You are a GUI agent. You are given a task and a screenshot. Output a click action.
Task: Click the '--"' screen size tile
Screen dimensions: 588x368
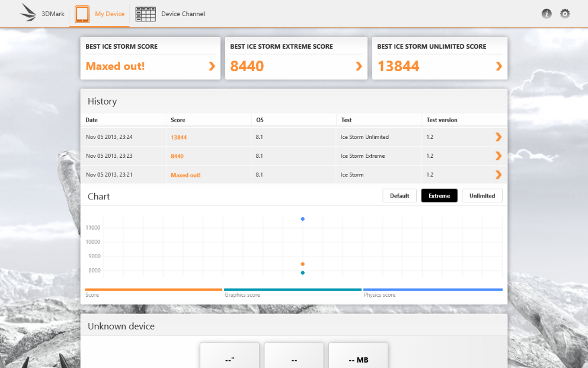pos(229,355)
